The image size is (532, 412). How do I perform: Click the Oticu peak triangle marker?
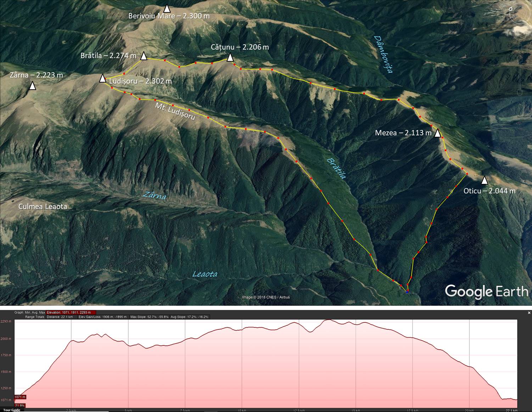pyautogui.click(x=484, y=180)
